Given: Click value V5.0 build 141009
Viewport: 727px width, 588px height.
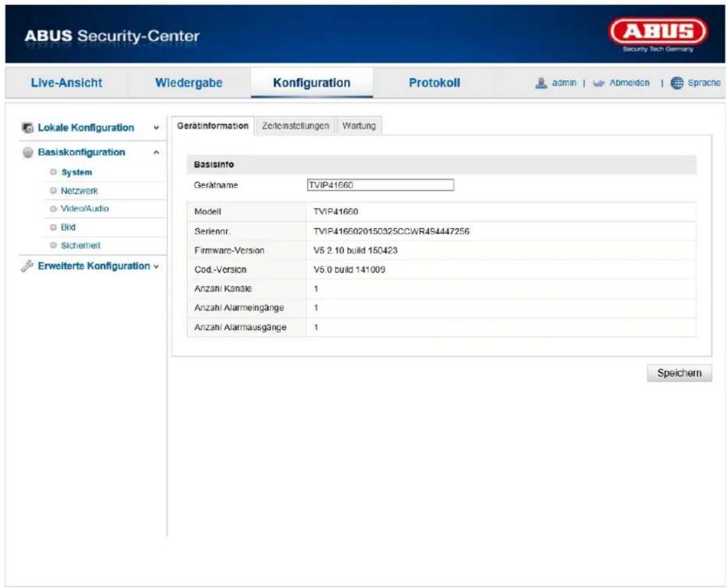Looking at the screenshot, I should click(349, 269).
